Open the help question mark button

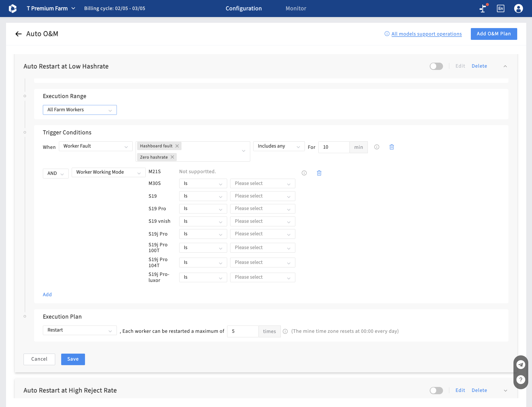pos(521,380)
